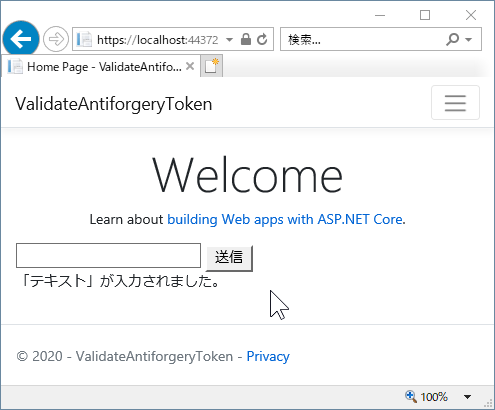Close the Home Page tab
The width and height of the screenshot is (495, 410).
click(x=190, y=66)
